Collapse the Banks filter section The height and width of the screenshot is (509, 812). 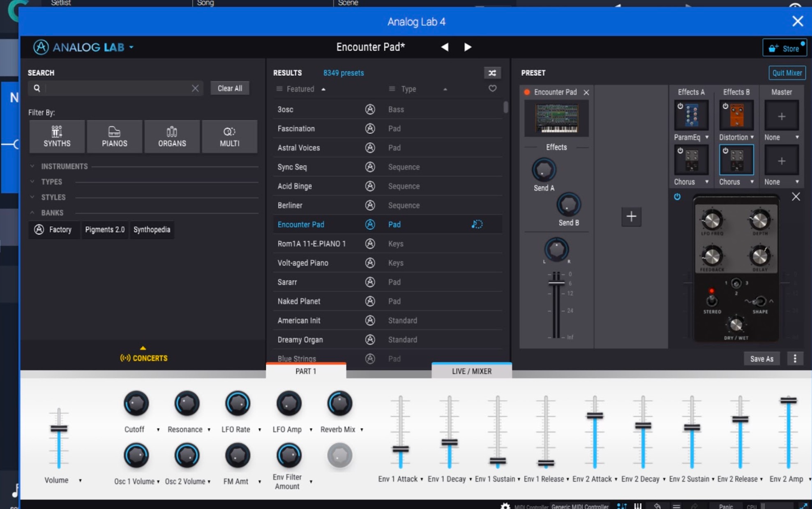click(52, 213)
